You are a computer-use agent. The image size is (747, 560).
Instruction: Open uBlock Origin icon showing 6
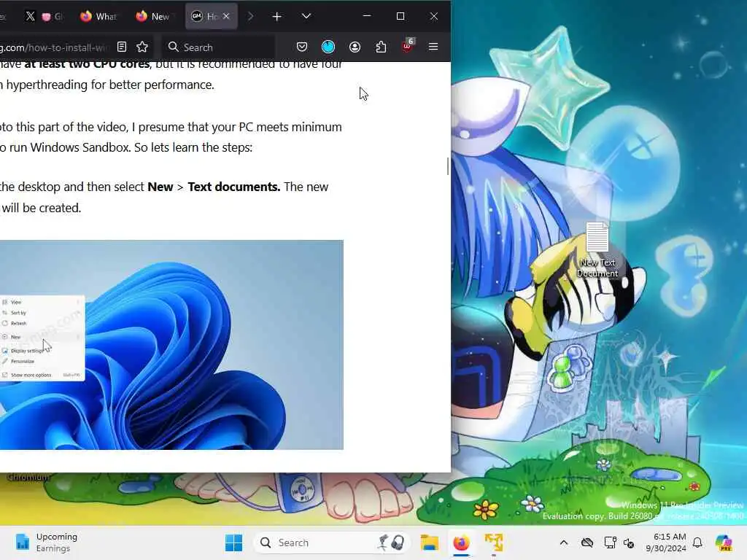pyautogui.click(x=407, y=46)
